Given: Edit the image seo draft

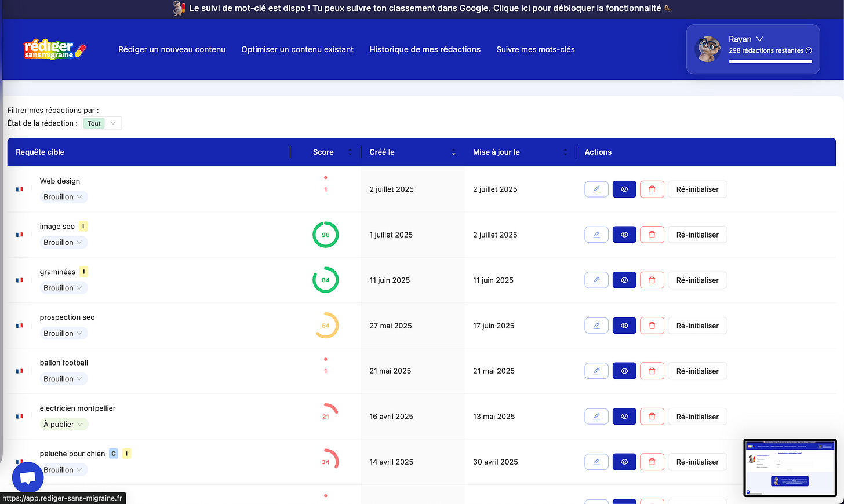Looking at the screenshot, I should coord(596,235).
